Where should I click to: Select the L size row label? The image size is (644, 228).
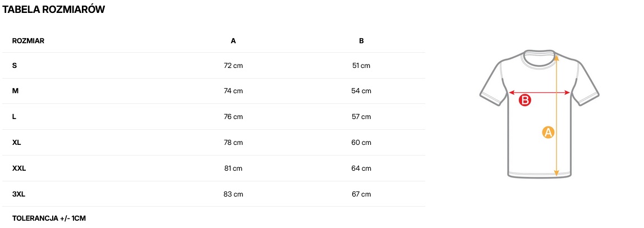pos(14,117)
